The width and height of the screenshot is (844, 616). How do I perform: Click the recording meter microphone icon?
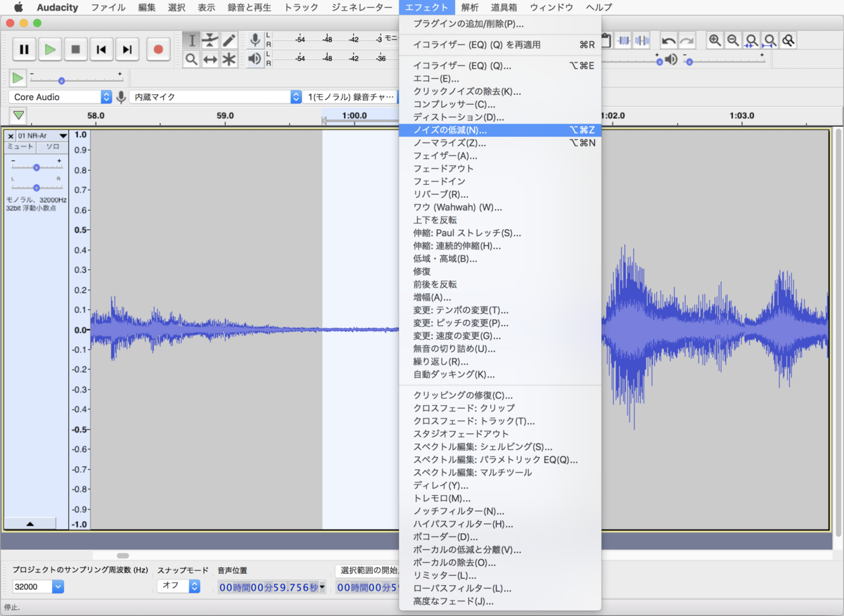(255, 39)
